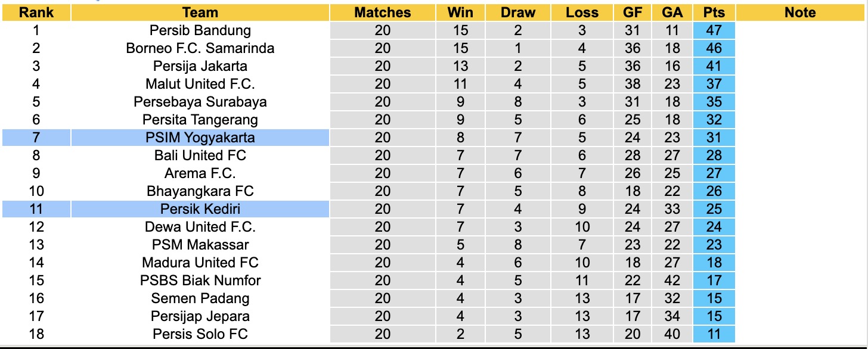
Task: Sort by the Matches column header
Action: tap(383, 13)
